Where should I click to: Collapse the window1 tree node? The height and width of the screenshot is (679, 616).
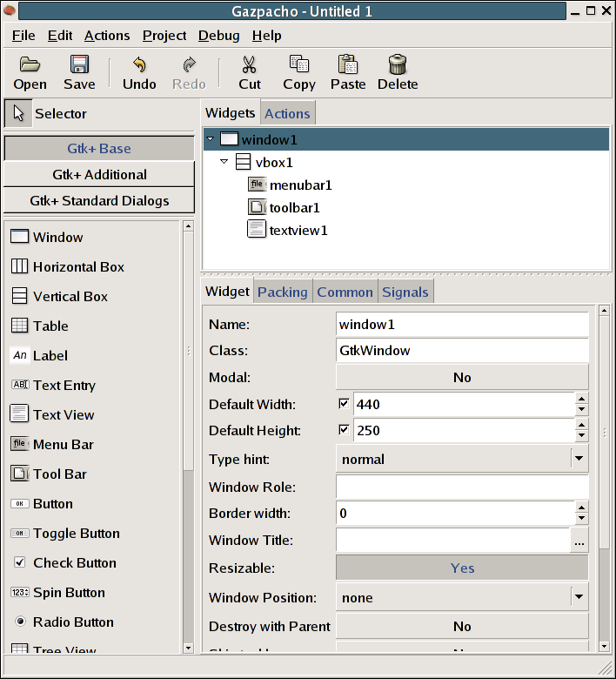(211, 139)
